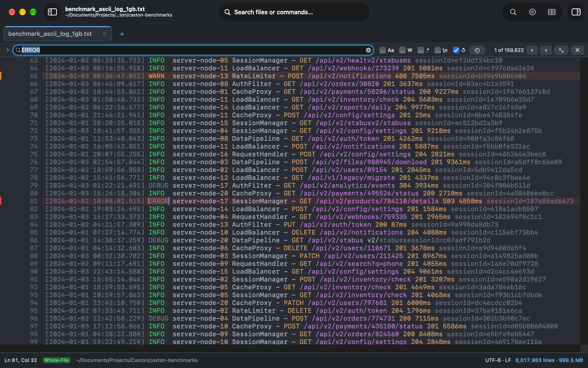Image resolution: width=588 pixels, height=368 pixels.
Task: Add a new tab with plus icon
Action: coord(122,34)
